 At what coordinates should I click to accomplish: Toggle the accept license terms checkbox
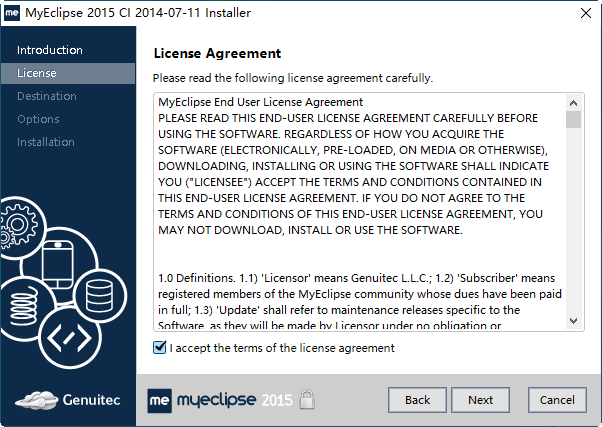[x=159, y=348]
